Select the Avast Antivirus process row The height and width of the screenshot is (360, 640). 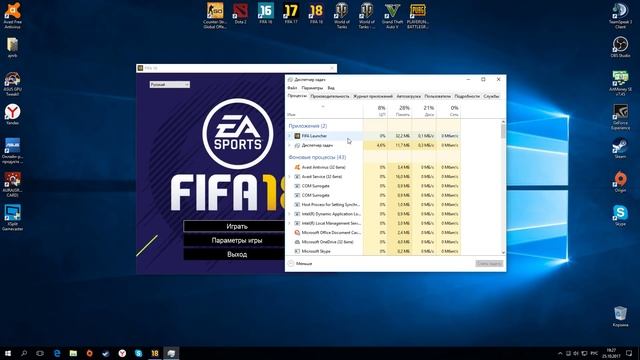[373, 167]
